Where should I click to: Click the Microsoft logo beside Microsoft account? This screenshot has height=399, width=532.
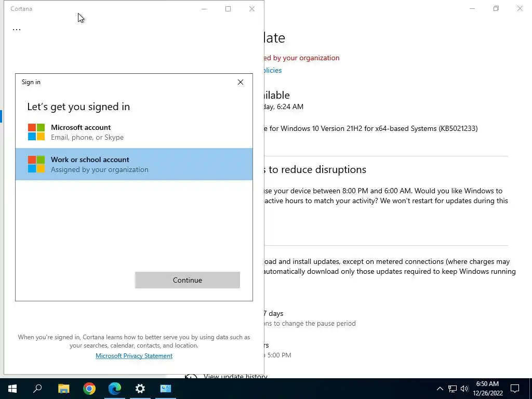pos(36,132)
